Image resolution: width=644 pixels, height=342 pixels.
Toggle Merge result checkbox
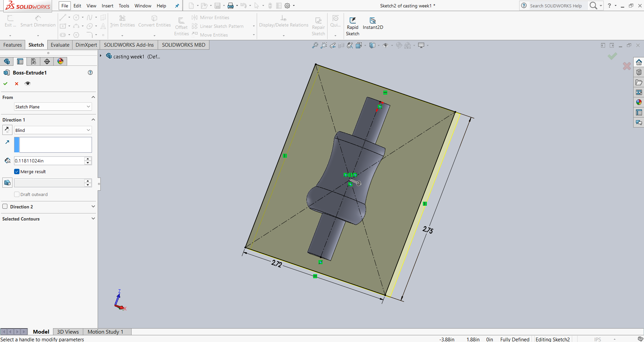click(17, 172)
